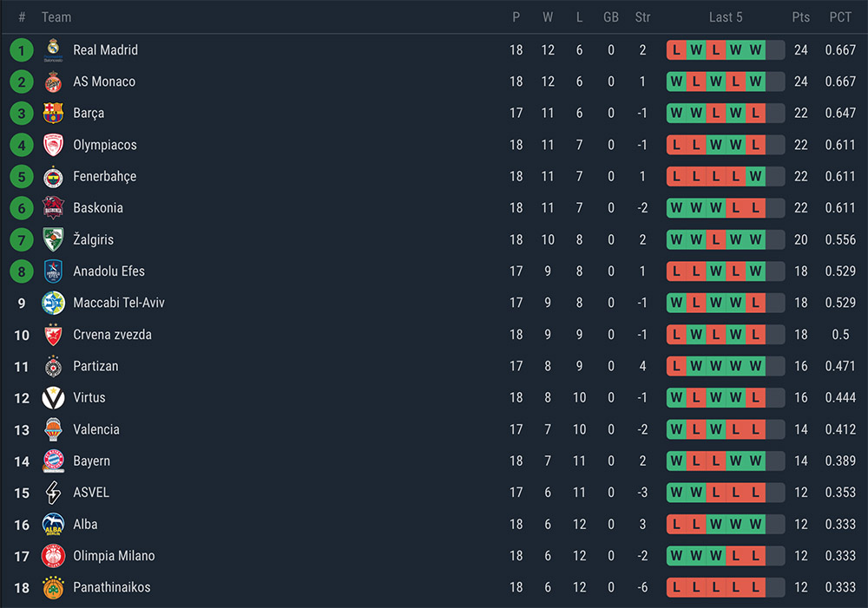Image resolution: width=868 pixels, height=608 pixels.
Task: Click the ASVEL team logo
Action: (x=53, y=493)
